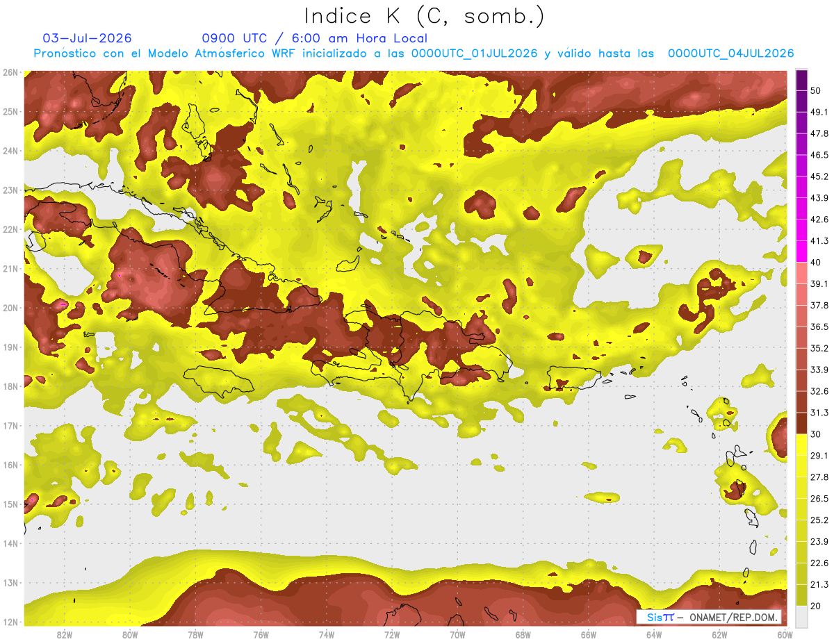This screenshot has height=644, width=834.
Task: Select the 'Modelo Atmósferico WRF' text in the subtitle
Action: (x=222, y=53)
